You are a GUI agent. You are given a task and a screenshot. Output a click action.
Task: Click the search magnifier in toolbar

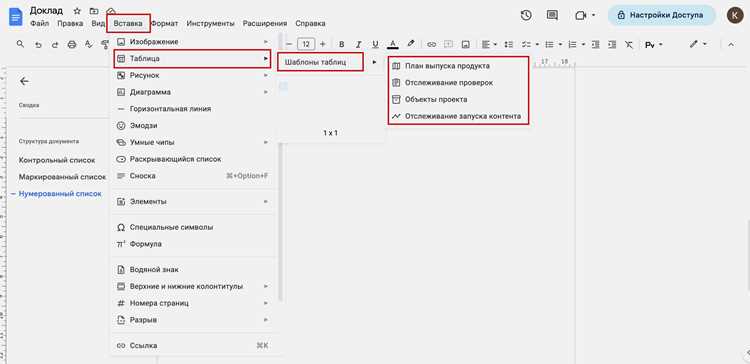(x=20, y=44)
